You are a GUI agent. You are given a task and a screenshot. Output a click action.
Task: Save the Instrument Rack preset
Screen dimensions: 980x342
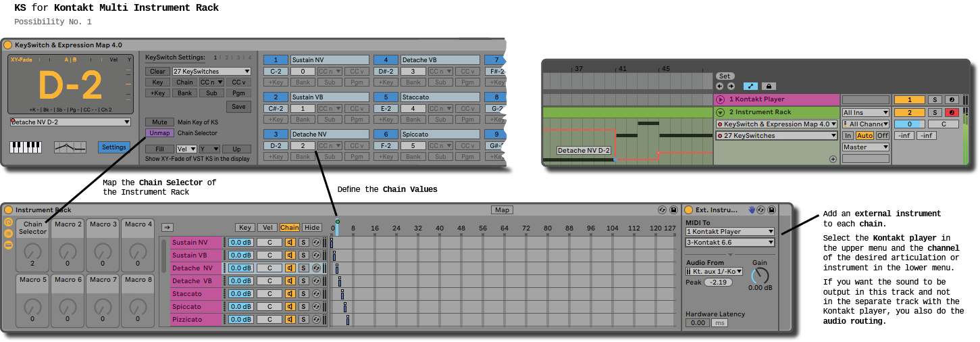coord(673,210)
